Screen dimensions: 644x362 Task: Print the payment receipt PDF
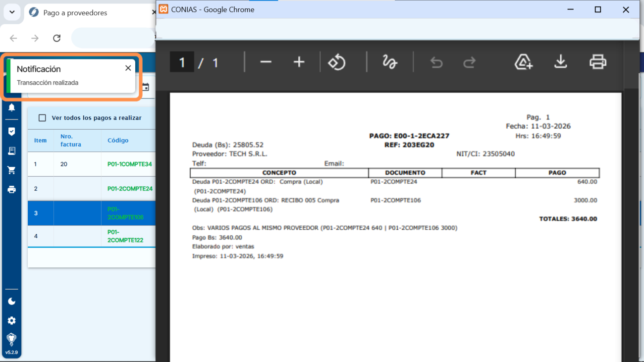tap(598, 62)
